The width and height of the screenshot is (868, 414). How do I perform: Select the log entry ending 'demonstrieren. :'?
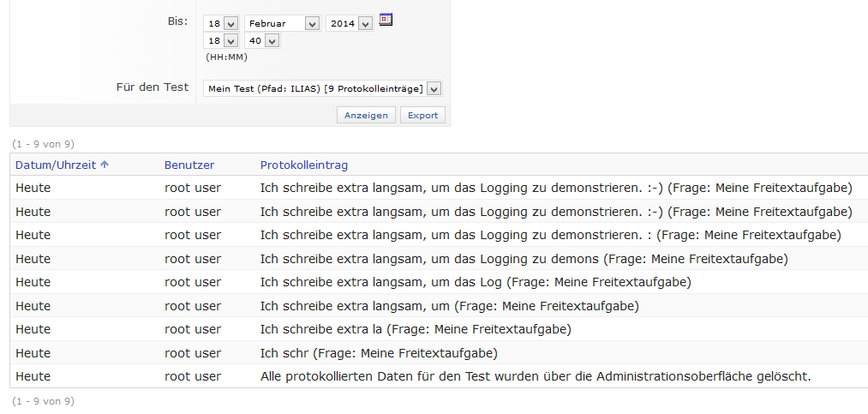550,235
